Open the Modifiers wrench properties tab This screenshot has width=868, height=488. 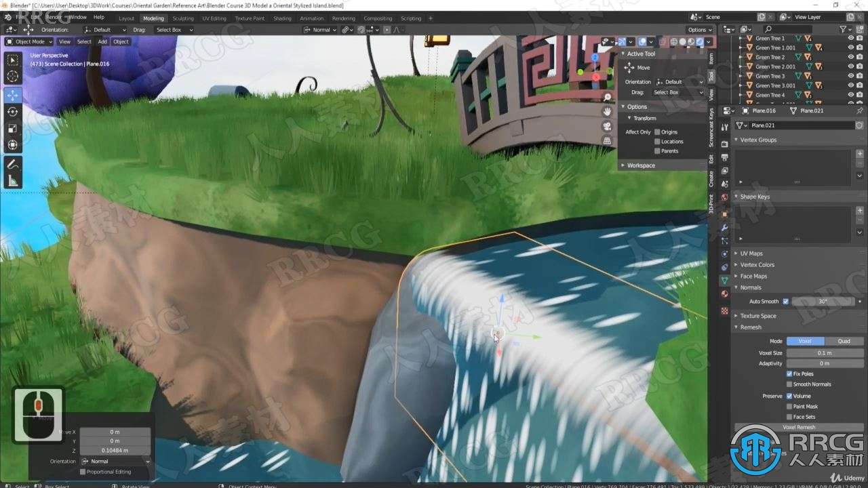click(725, 227)
